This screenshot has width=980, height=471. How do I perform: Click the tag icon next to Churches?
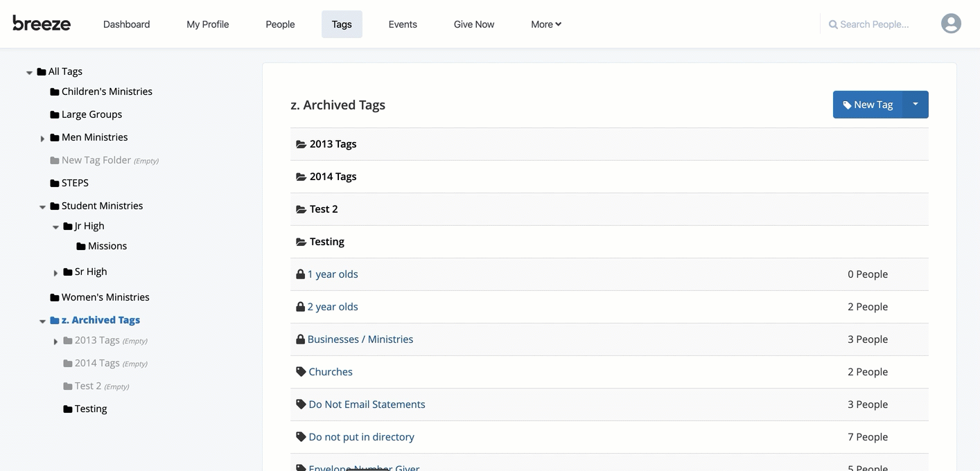click(300, 371)
